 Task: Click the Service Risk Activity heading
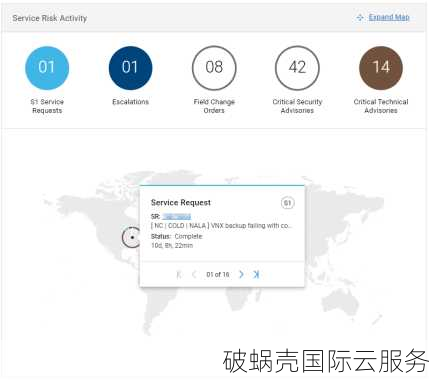click(50, 18)
